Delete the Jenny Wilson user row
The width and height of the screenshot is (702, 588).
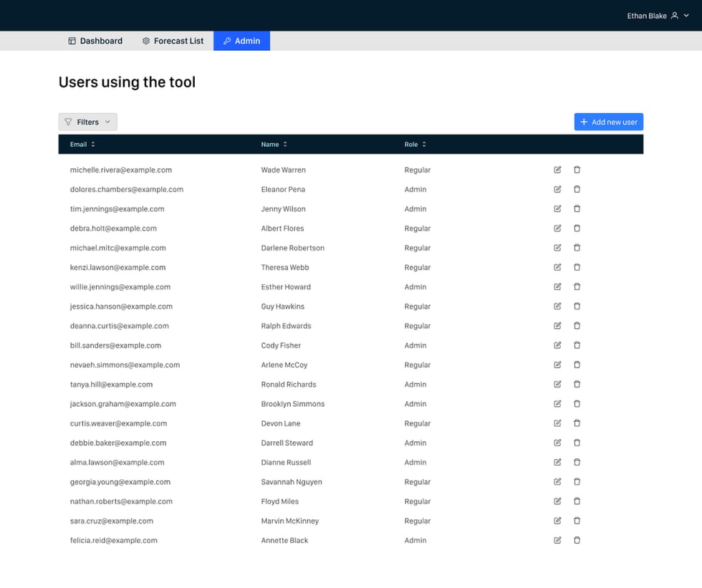point(577,208)
